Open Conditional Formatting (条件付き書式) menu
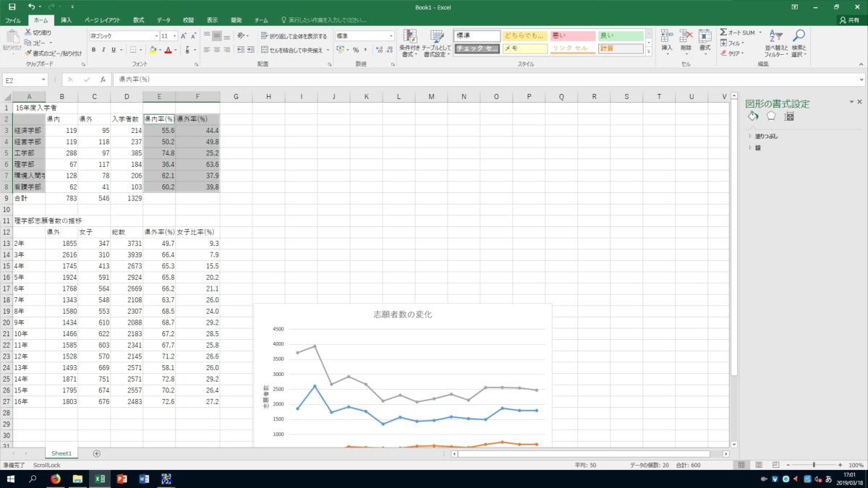The height and width of the screenshot is (488, 868). [x=409, y=43]
